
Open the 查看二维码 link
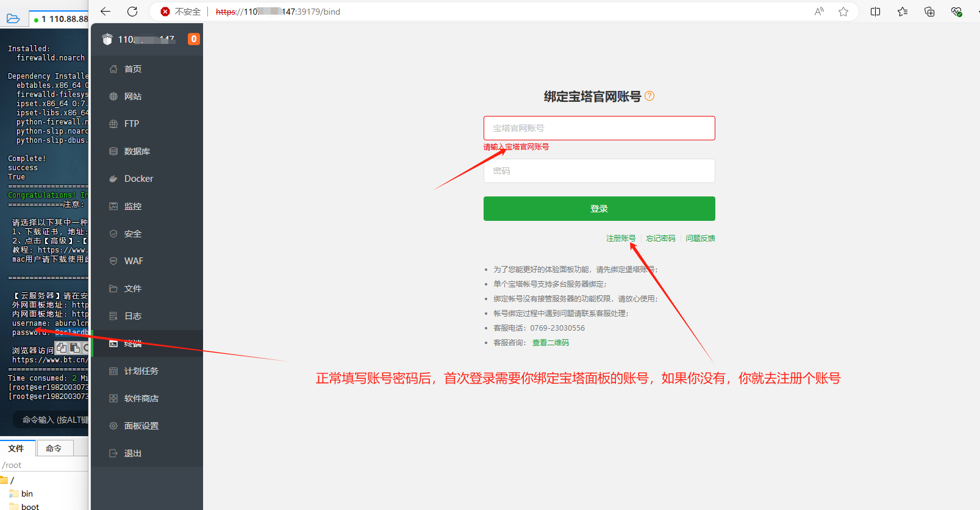click(x=550, y=343)
